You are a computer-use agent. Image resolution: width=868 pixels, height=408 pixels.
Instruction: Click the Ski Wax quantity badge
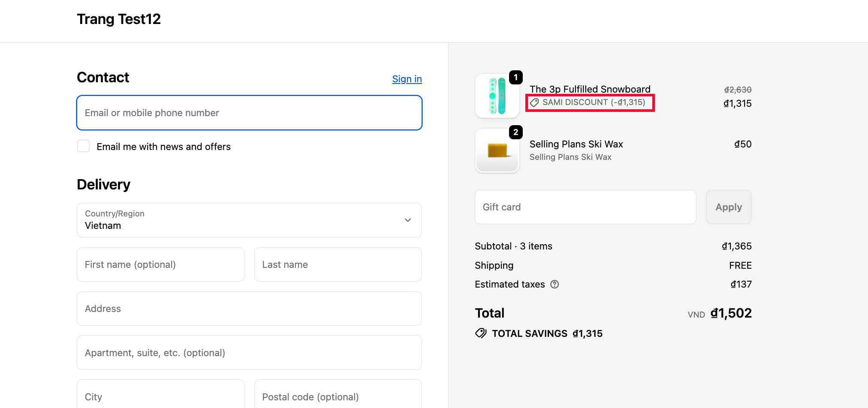pos(515,132)
